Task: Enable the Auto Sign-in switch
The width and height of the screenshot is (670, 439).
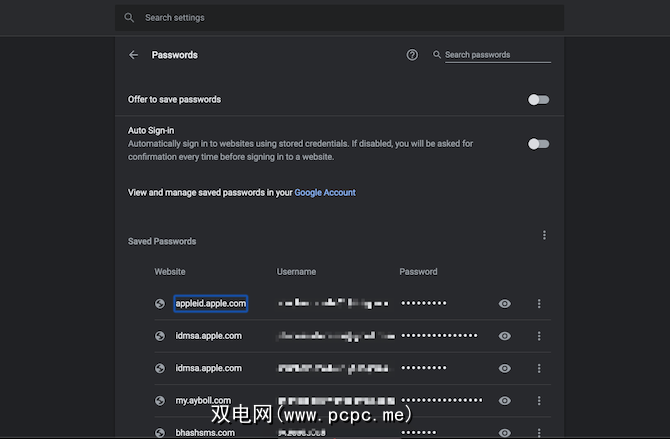Action: (538, 144)
